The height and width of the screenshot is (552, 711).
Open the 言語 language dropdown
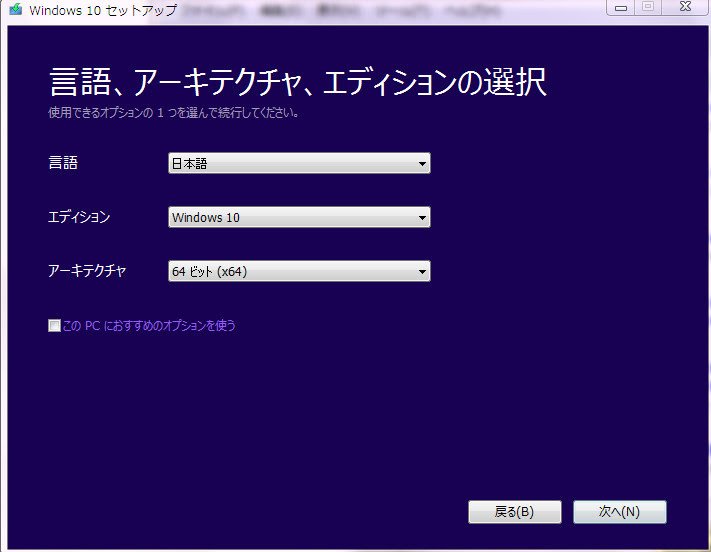[x=299, y=163]
